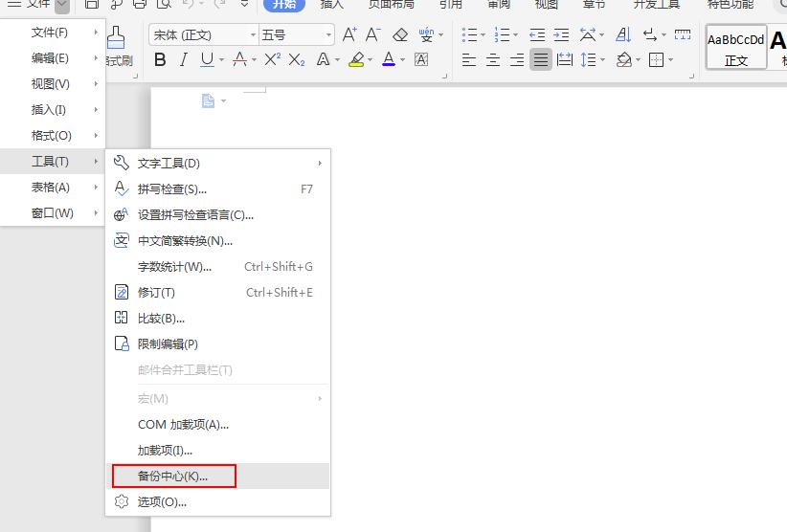Expand the 文字工具(D) submenu
This screenshot has width=787, height=532.
[218, 164]
